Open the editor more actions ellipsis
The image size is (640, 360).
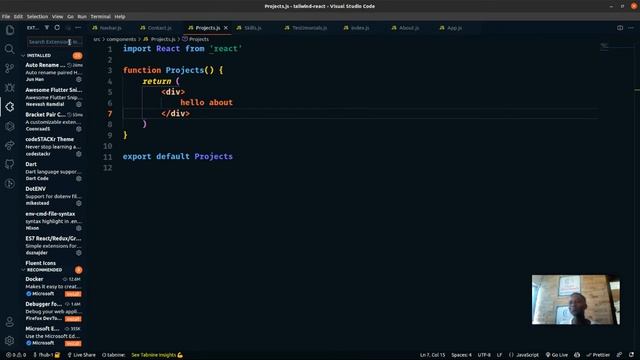point(631,28)
